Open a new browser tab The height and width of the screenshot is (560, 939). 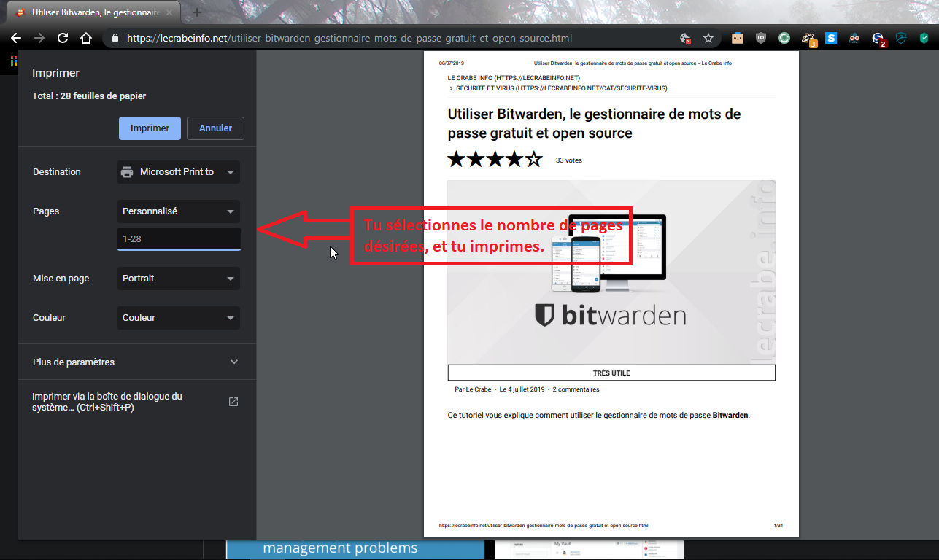tap(196, 12)
